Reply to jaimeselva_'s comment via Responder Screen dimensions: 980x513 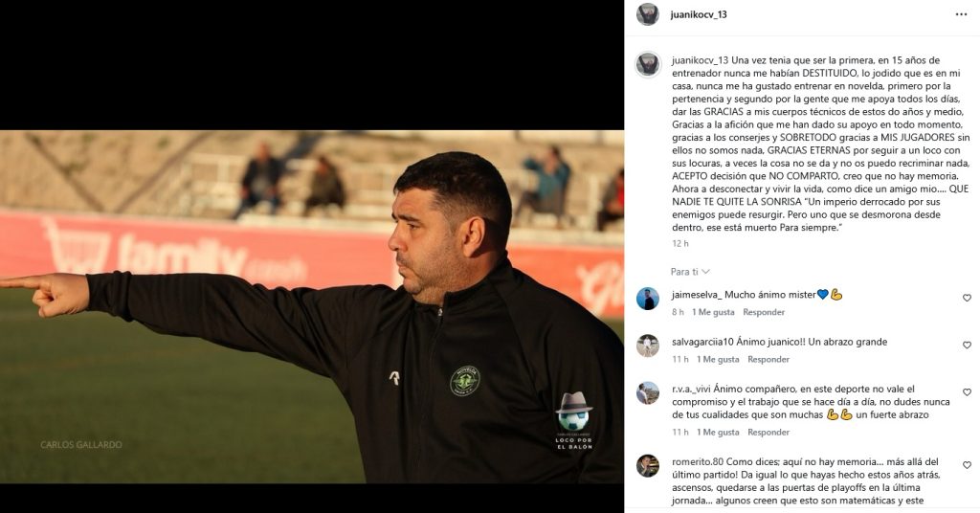[763, 312]
